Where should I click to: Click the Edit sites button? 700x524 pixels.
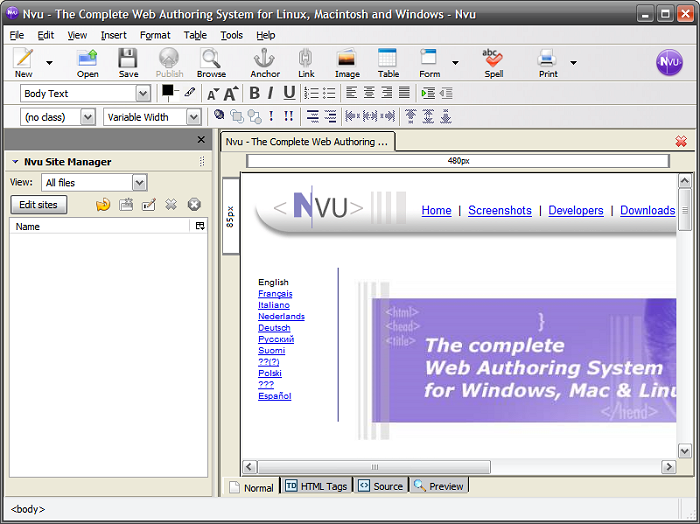point(38,205)
